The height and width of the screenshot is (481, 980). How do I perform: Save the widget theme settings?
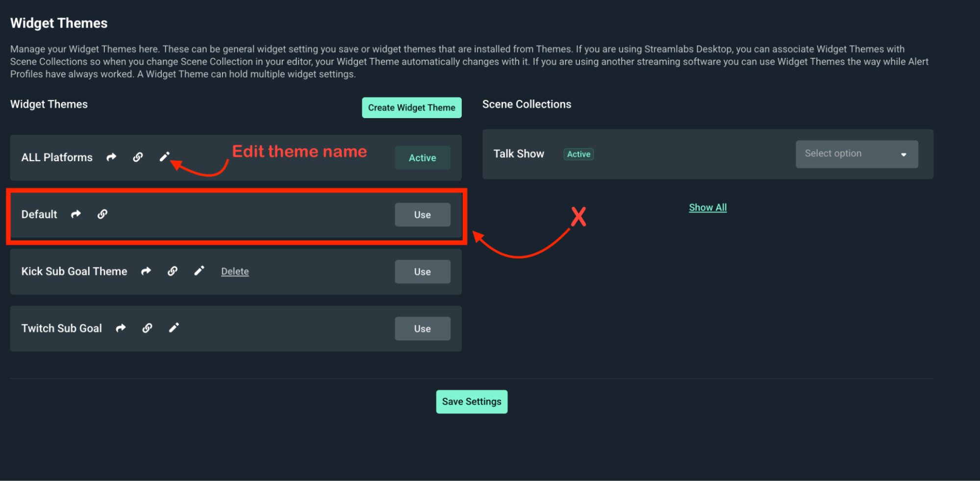coord(471,401)
